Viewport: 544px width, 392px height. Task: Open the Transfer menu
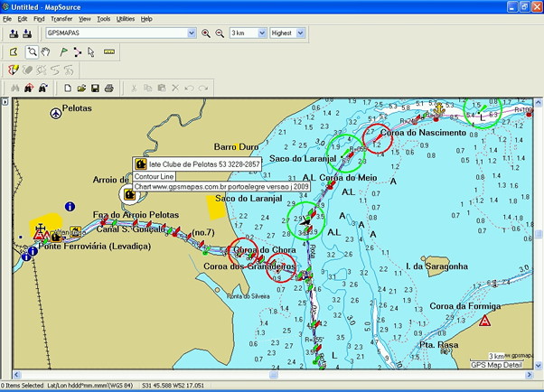61,18
